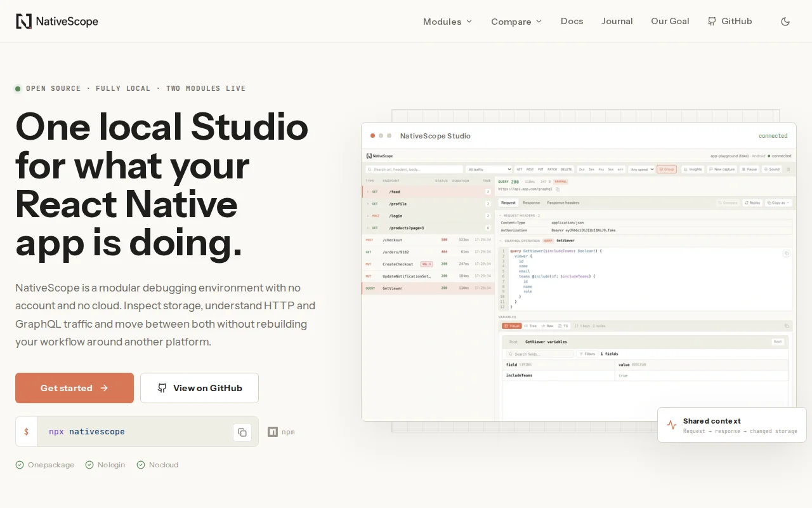This screenshot has width=812, height=508.
Task: Select the GetViewer query row
Action: [x=428, y=288]
